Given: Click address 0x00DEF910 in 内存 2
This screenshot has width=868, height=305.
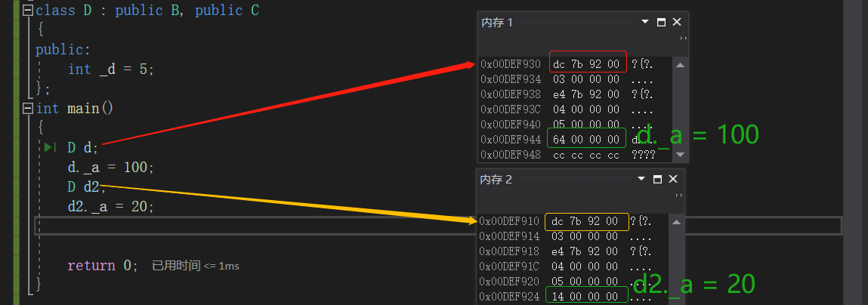Looking at the screenshot, I should pos(509,221).
